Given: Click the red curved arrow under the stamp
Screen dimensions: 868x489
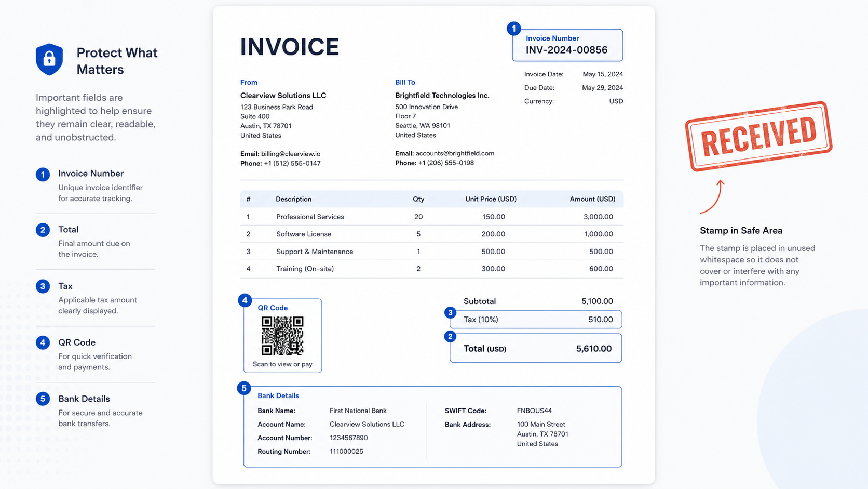Looking at the screenshot, I should 713,196.
